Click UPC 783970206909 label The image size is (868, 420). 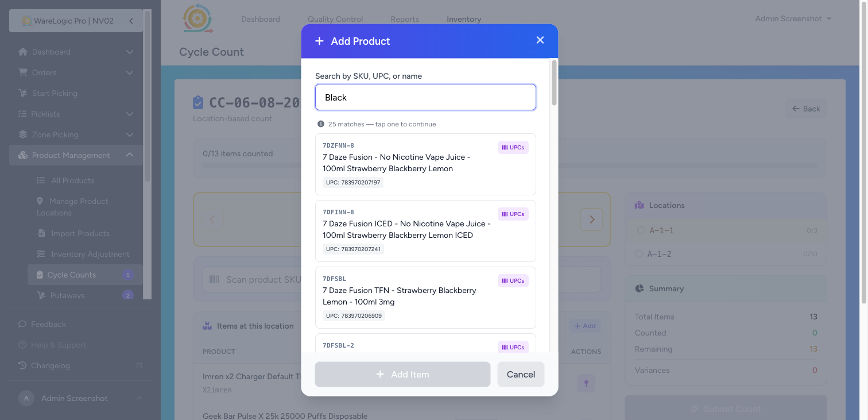coord(353,316)
